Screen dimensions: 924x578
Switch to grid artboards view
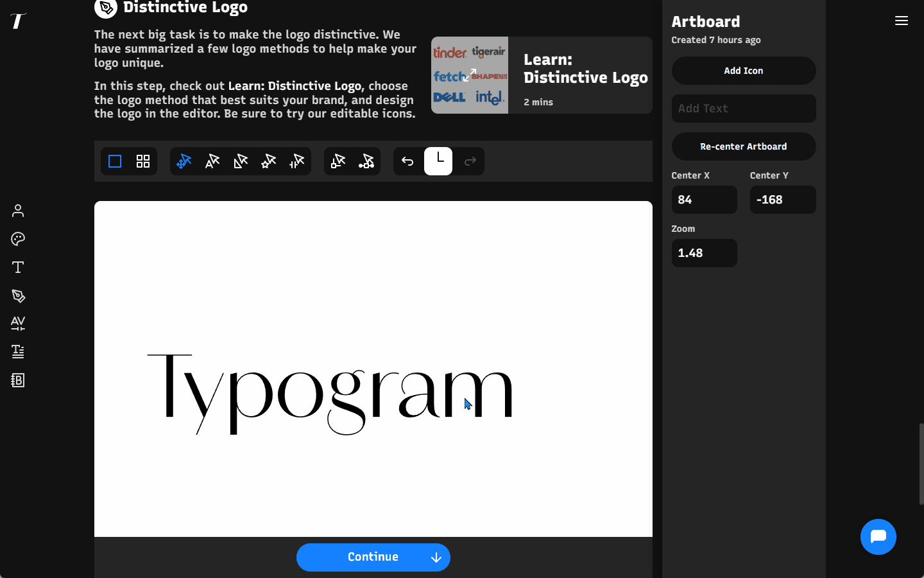[x=143, y=161]
